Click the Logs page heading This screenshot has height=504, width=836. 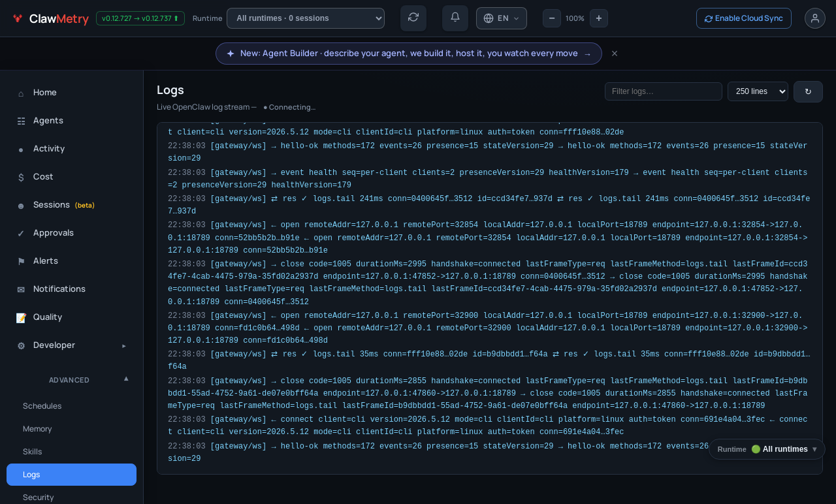(x=170, y=90)
